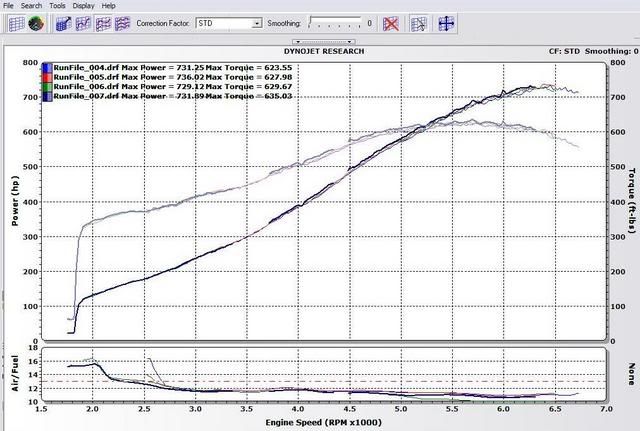Click the RunFile_006.drf green color swatch
This screenshot has height=431, width=640.
point(47,87)
